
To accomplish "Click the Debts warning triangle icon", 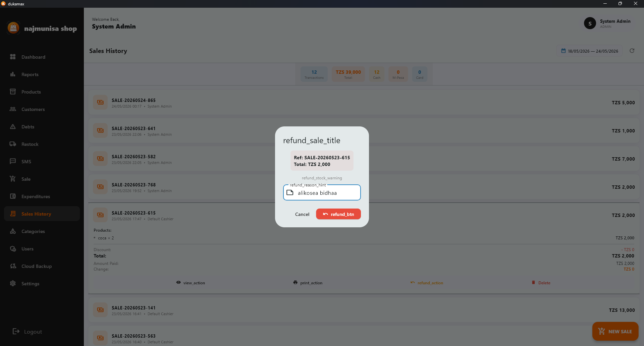I will [13, 126].
